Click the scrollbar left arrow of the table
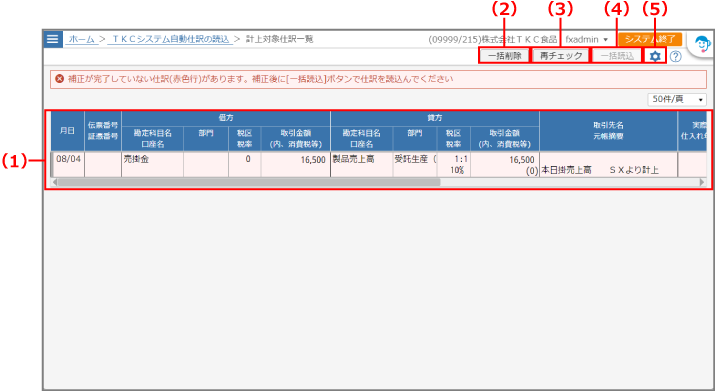The height and width of the screenshot is (391, 715). [x=55, y=182]
